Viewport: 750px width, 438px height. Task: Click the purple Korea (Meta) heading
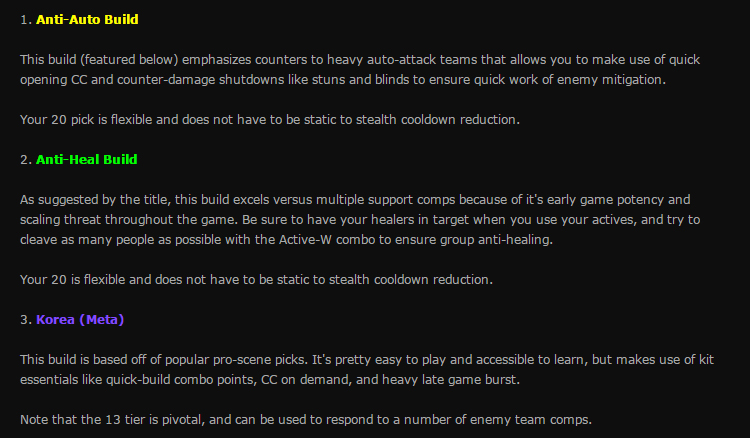click(x=80, y=319)
